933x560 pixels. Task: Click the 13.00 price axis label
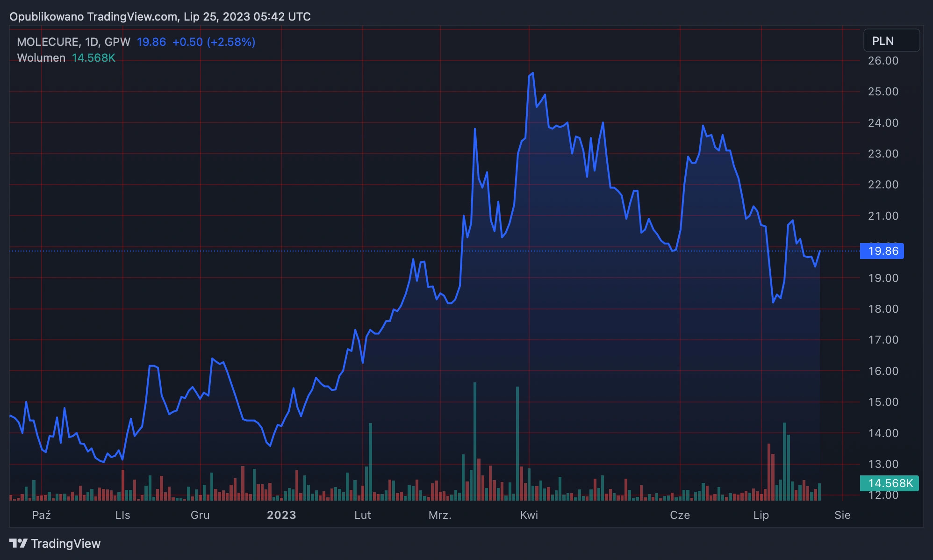click(883, 464)
